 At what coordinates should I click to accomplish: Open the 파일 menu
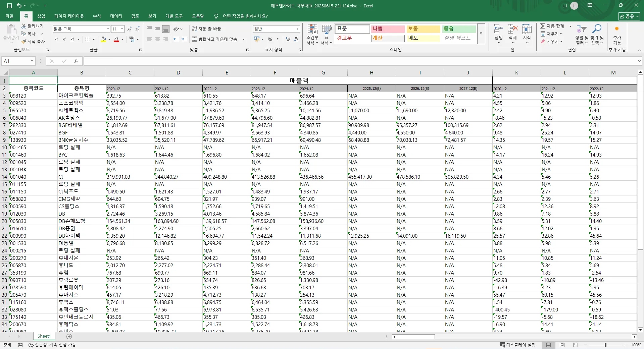tap(9, 16)
